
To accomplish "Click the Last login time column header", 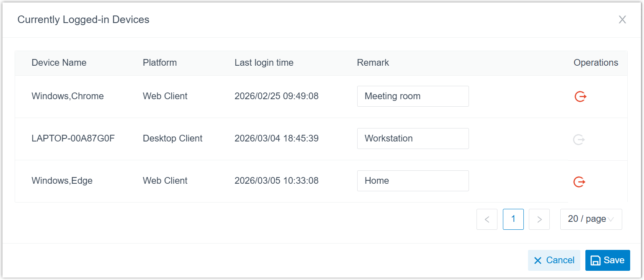I will click(x=264, y=63).
